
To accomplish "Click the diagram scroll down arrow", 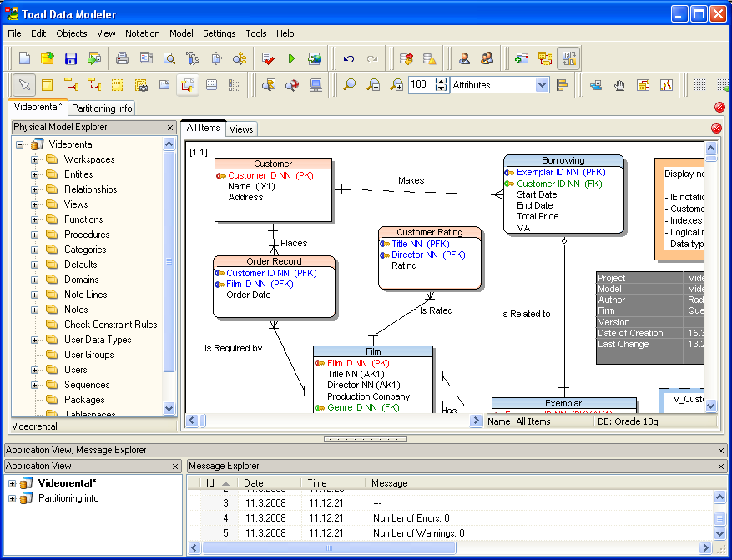I will (710, 406).
